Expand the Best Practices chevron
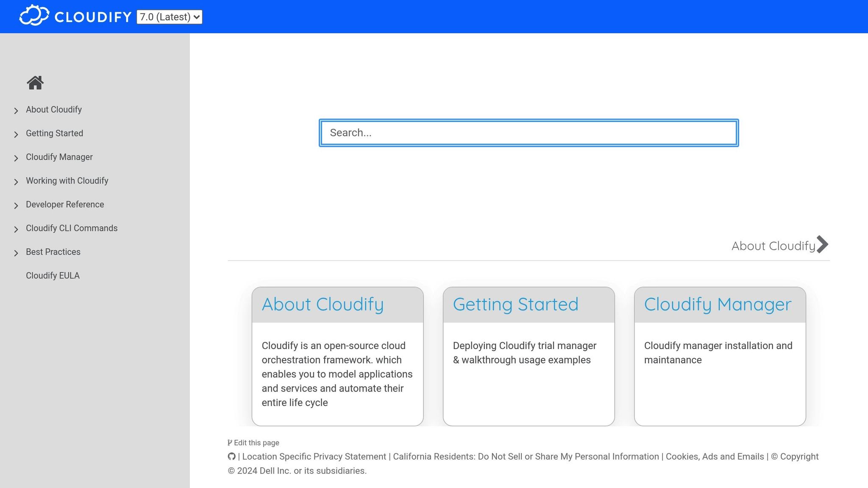 tap(16, 253)
